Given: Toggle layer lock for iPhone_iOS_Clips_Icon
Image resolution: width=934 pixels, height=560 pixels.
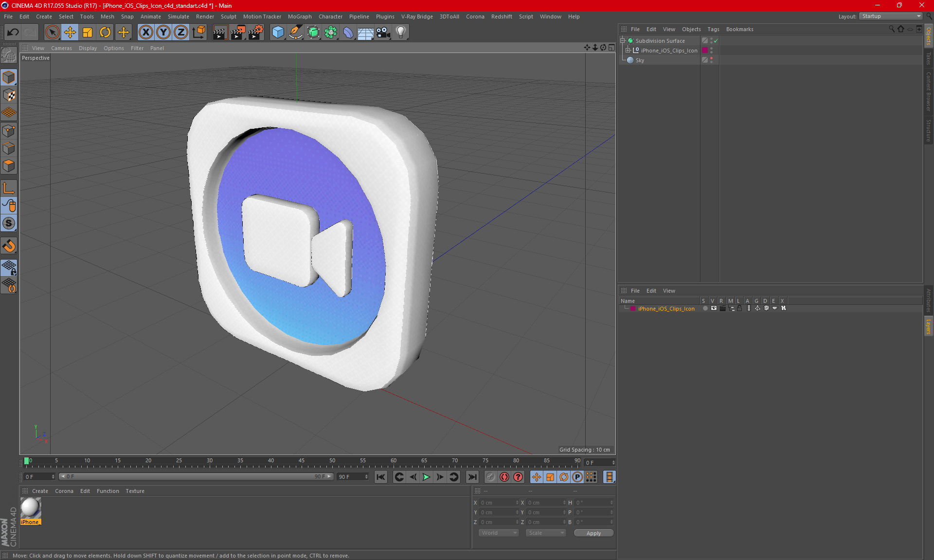Looking at the screenshot, I should [739, 308].
